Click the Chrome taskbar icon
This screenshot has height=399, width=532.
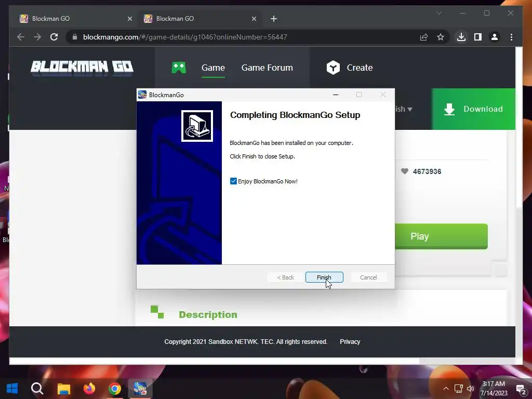coord(115,389)
